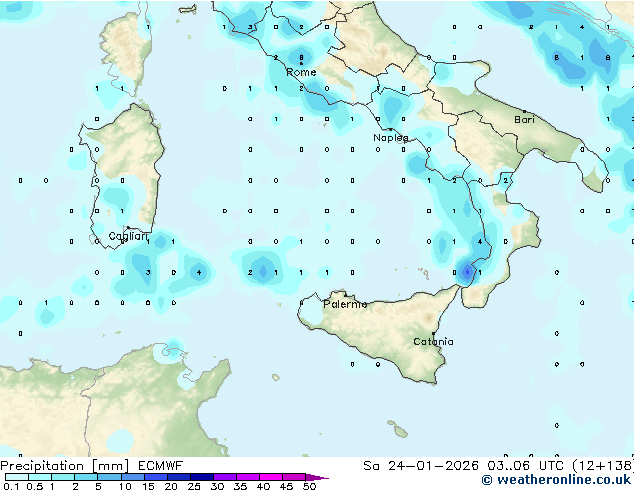Select the 0.1–0.5 mm legend swatch

[17, 477]
